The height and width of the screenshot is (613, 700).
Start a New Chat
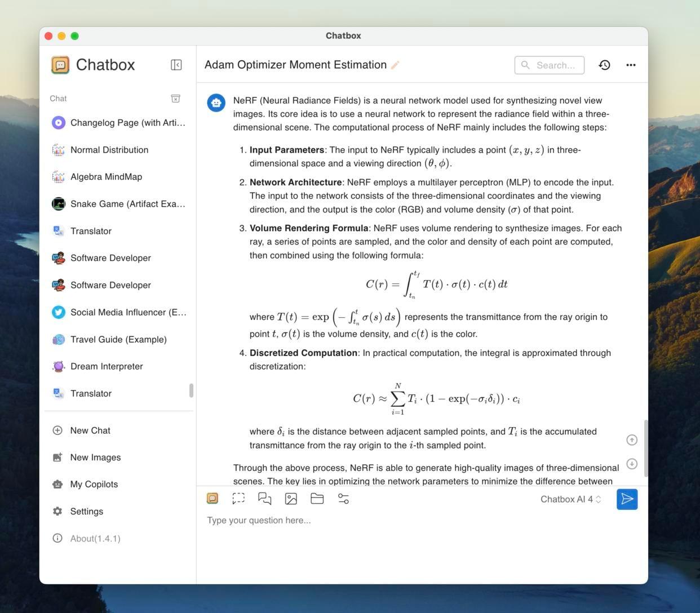click(90, 430)
